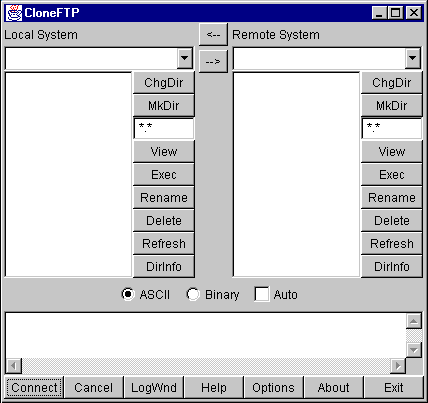Click the remote Refresh button

pos(392,244)
